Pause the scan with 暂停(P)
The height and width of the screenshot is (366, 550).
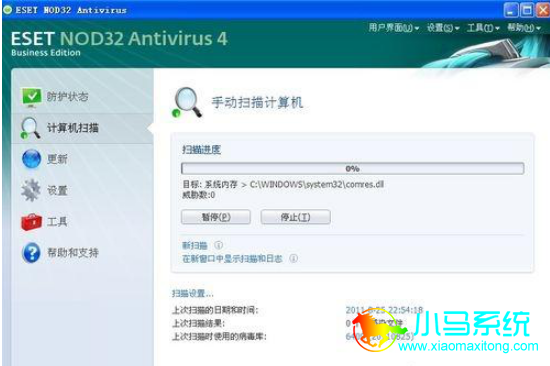[x=216, y=217]
